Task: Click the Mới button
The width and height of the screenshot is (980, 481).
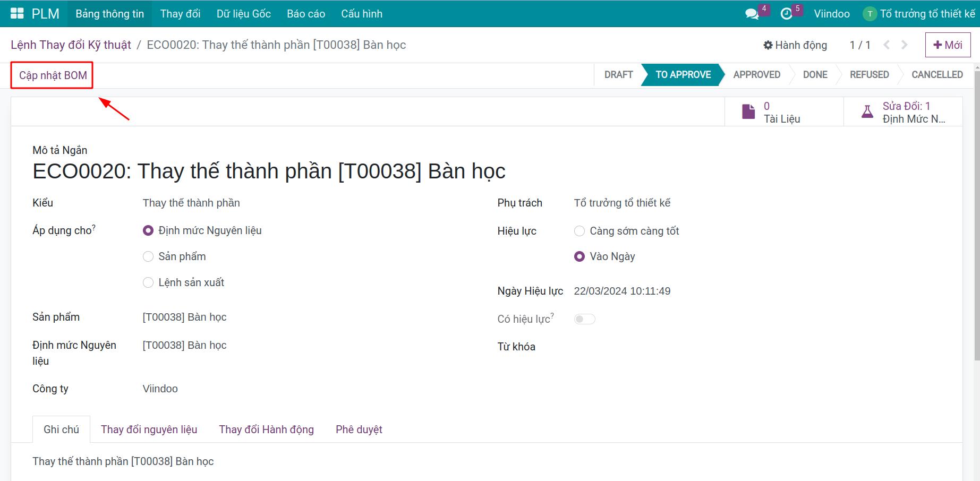Action: point(948,45)
